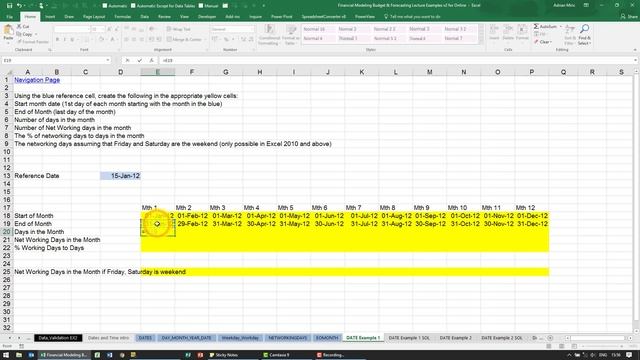Open the font size dropdown
This screenshot has height=360, width=640.
[102, 29]
